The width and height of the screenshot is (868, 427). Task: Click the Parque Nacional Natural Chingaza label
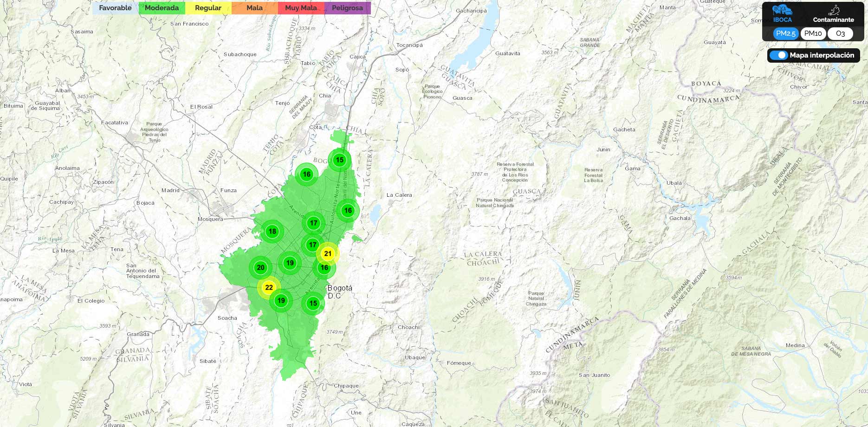[495, 203]
